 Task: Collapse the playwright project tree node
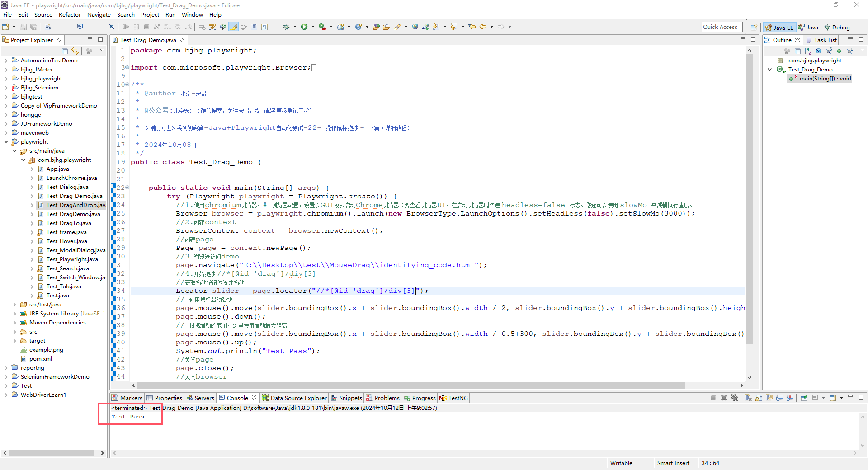(x=6, y=142)
